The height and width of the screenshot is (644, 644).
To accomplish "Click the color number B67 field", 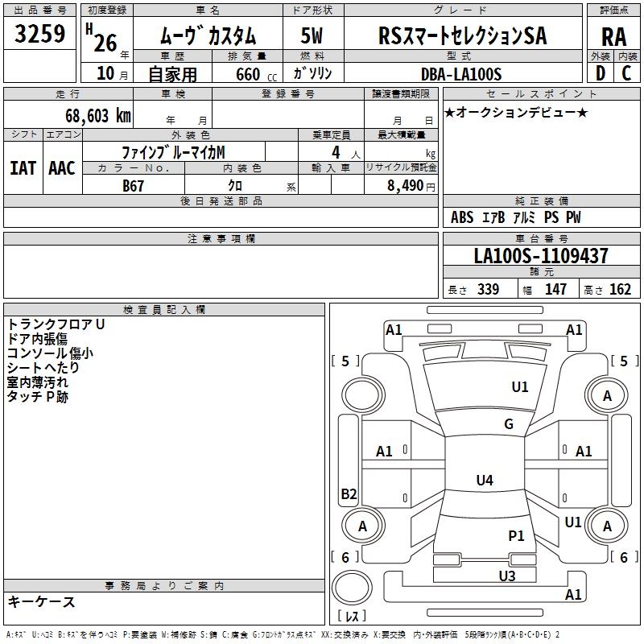I will (x=134, y=185).
